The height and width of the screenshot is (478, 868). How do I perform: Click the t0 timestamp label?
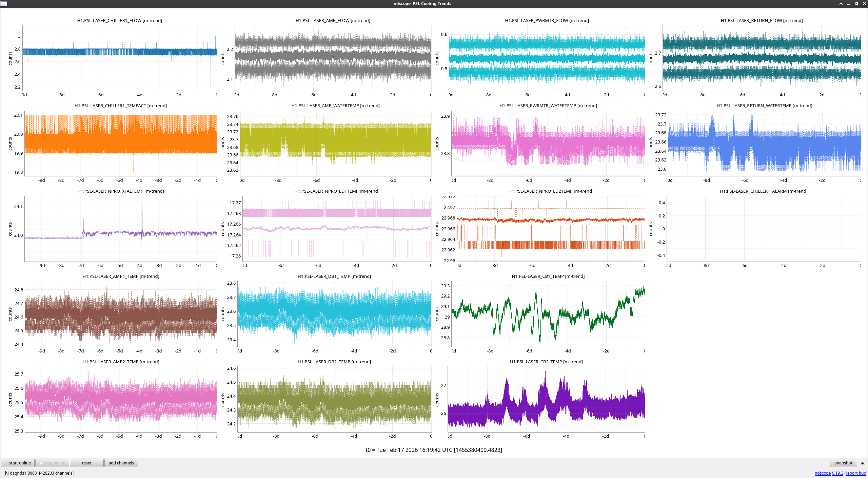434,450
